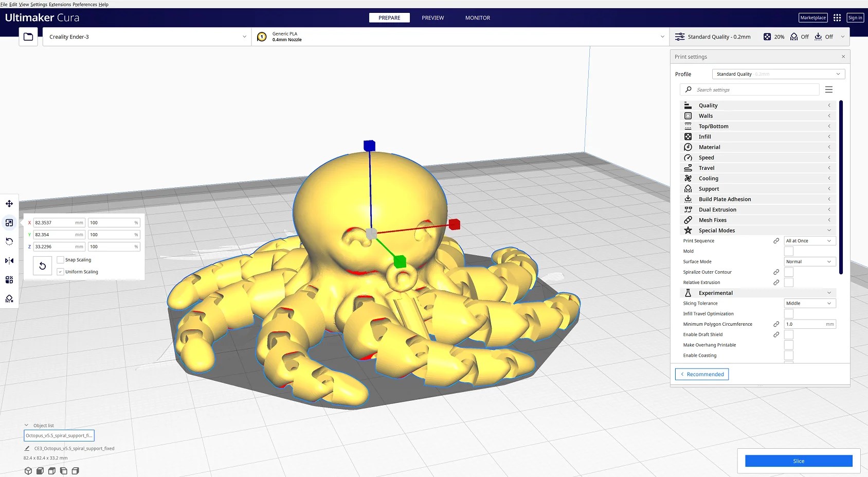Enable Spiralize Outer Contour checkbox
The image size is (868, 477).
[x=789, y=272]
